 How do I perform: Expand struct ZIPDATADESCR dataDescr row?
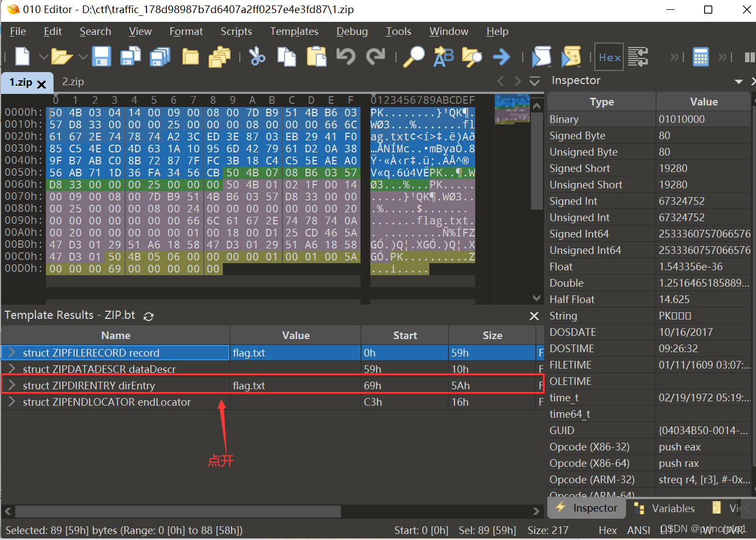12,369
